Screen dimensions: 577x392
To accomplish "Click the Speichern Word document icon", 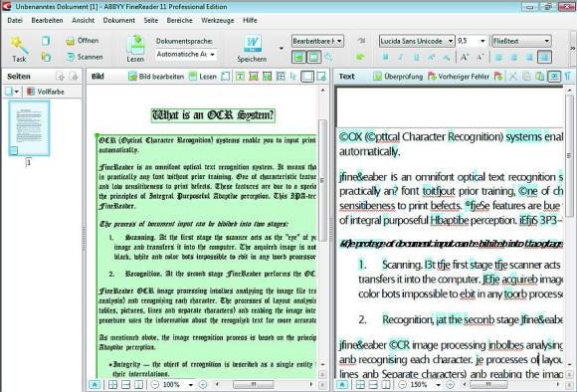I will pyautogui.click(x=253, y=44).
